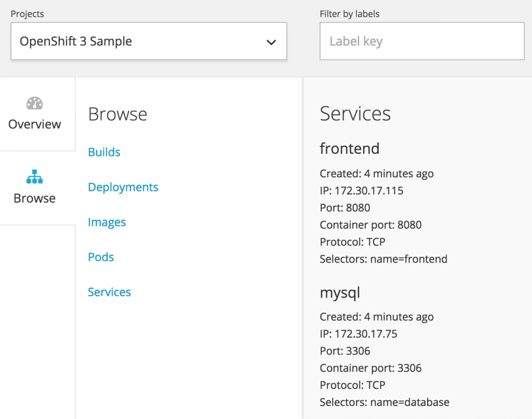The width and height of the screenshot is (532, 419).
Task: Click Container port: 3306 text
Action: point(370,368)
